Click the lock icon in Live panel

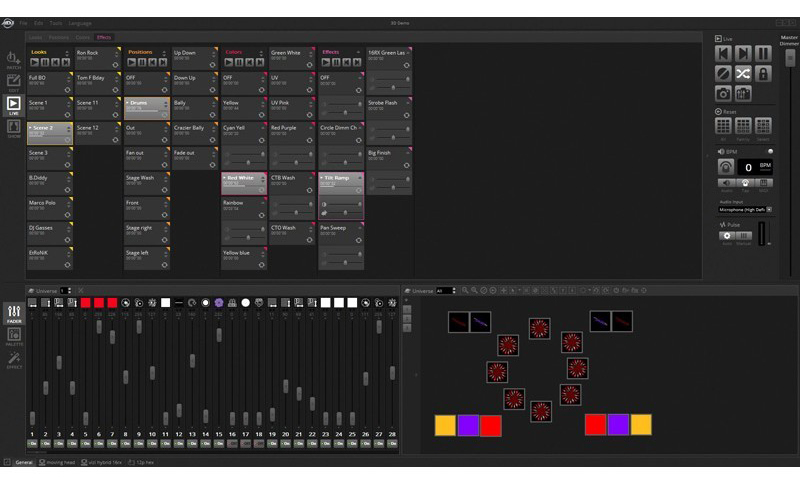pos(763,73)
